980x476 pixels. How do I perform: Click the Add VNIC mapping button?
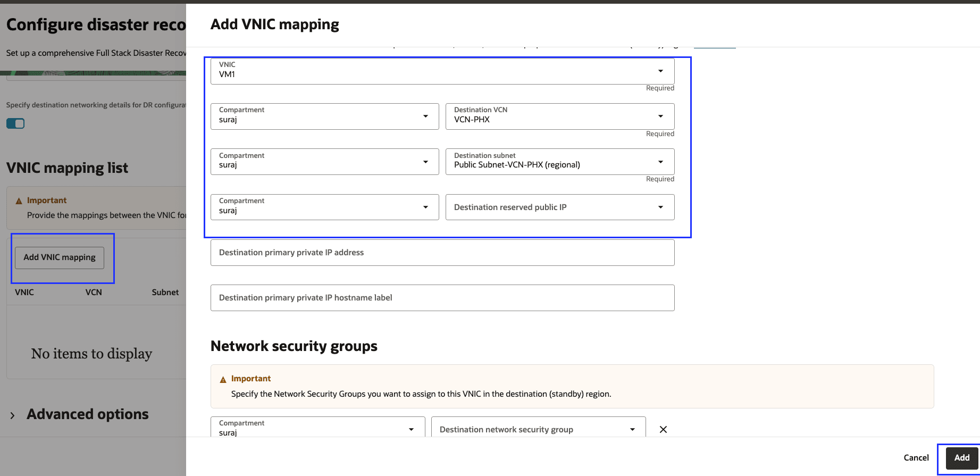click(60, 257)
